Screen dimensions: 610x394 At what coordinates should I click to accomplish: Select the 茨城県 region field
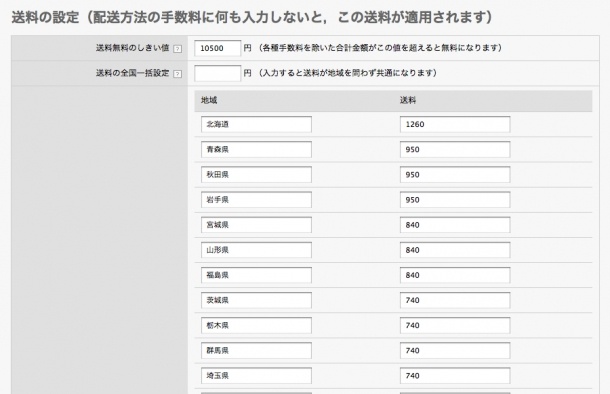(x=256, y=301)
